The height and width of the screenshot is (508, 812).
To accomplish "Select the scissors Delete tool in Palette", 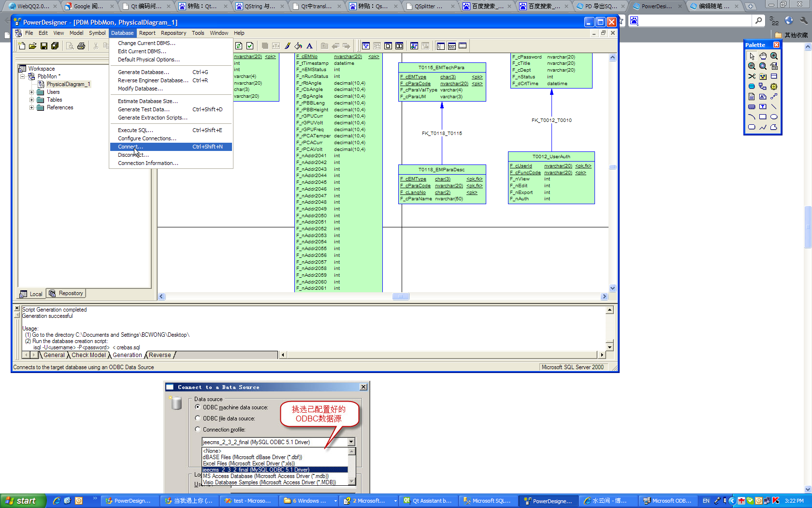I will click(752, 76).
